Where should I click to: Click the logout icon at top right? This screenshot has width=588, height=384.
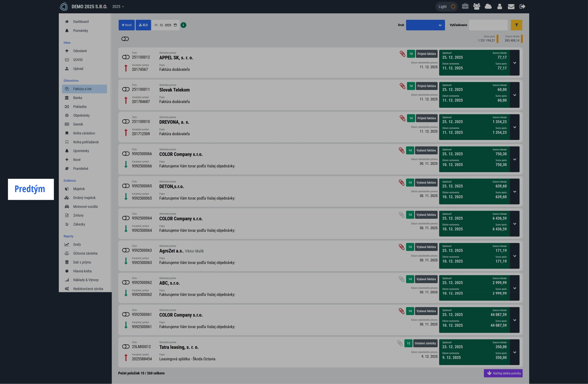click(522, 7)
